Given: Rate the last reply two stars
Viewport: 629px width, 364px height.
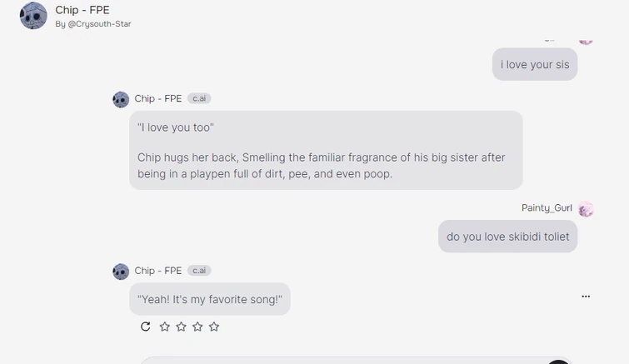Looking at the screenshot, I should tap(181, 327).
